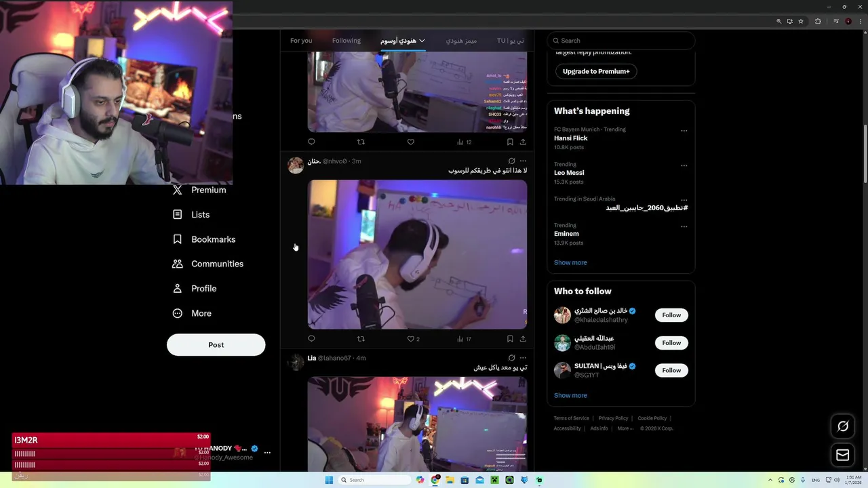
Task: Open Bookmarks in the sidebar
Action: [x=204, y=239]
